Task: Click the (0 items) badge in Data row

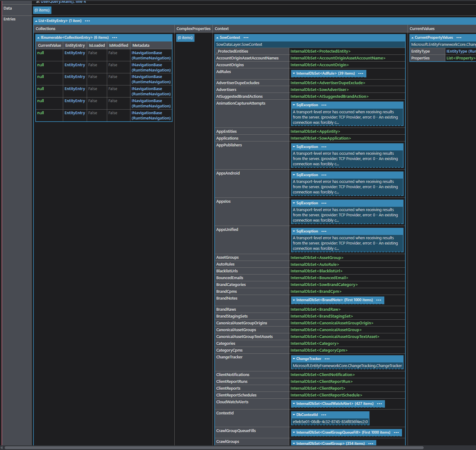Action: [42, 10]
